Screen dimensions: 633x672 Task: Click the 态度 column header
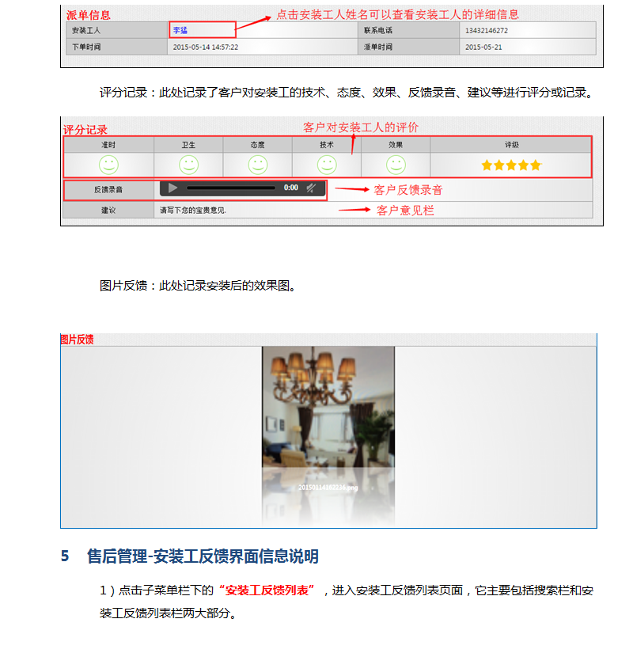(258, 145)
